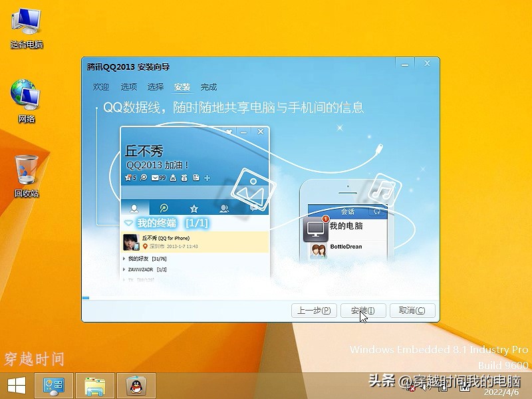Close the QQ2013 installer window
532x399 pixels.
(x=427, y=63)
